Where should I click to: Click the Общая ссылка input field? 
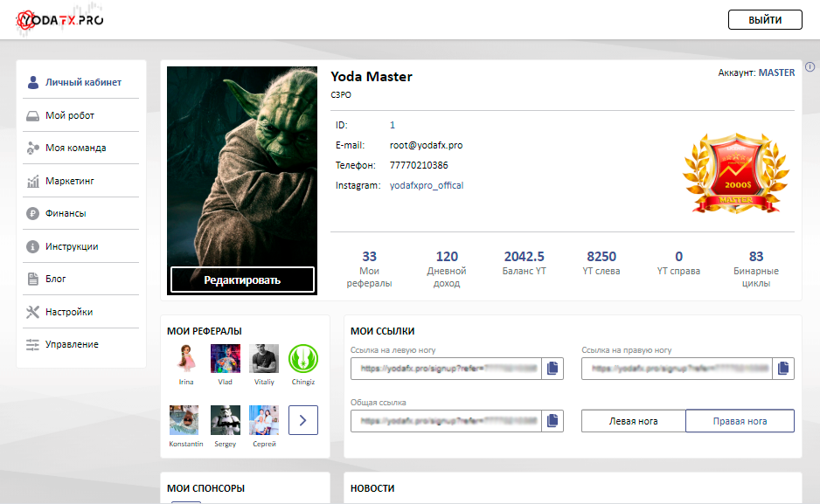446,420
